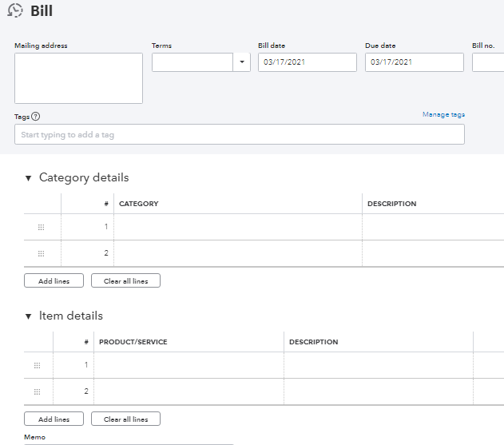Collapse the Category details section

29,178
